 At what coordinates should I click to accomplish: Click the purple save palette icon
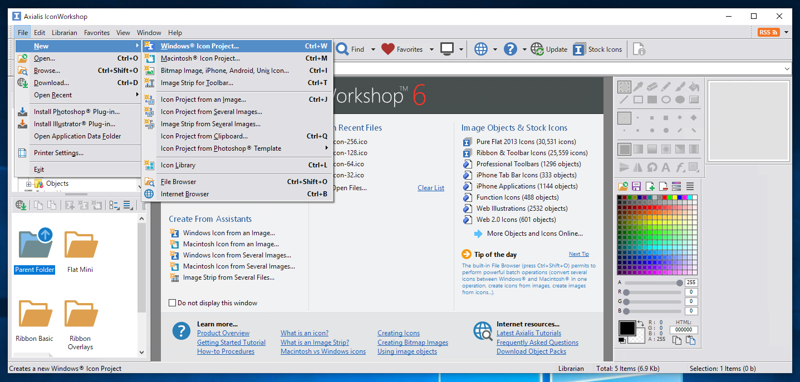tap(636, 187)
